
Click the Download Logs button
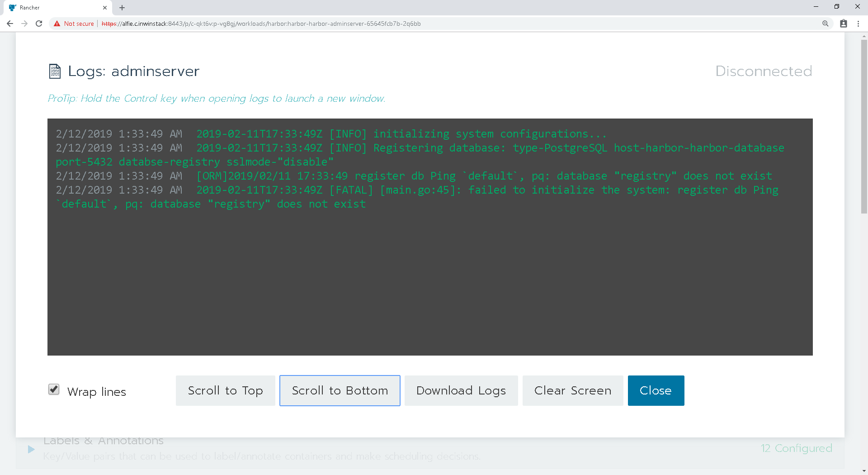[x=461, y=390]
